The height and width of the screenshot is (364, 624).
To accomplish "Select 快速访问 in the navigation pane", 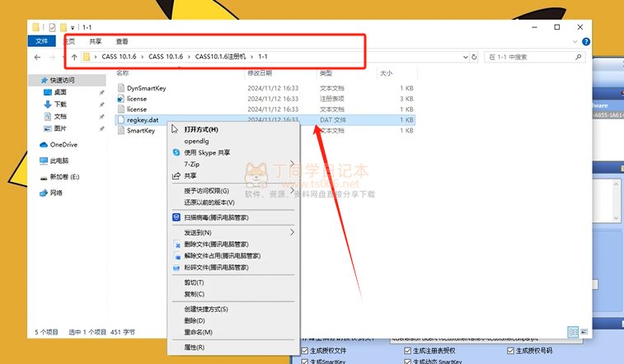I will [x=62, y=80].
